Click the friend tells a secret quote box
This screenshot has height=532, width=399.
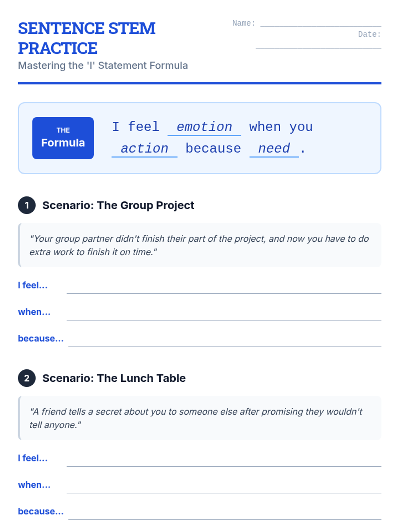[199, 418]
